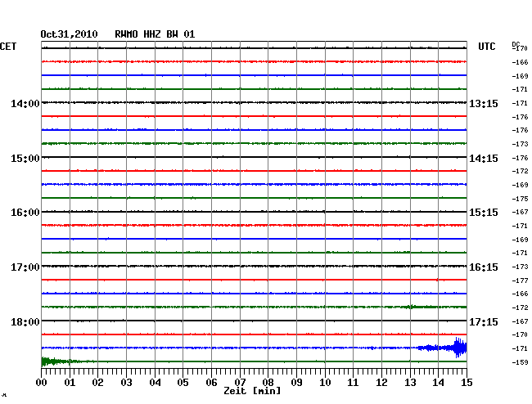Click the 18:00 CET time label
This screenshot has width=532, height=404.
tap(25, 321)
